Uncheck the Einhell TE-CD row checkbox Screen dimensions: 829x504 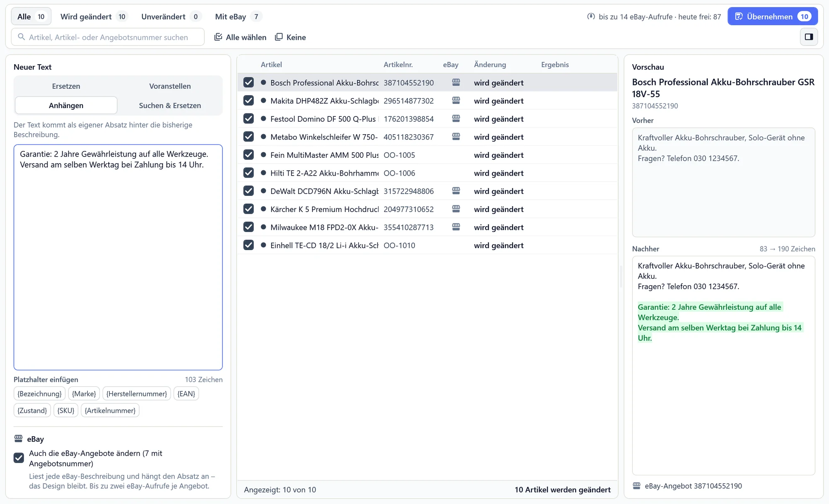(x=249, y=245)
